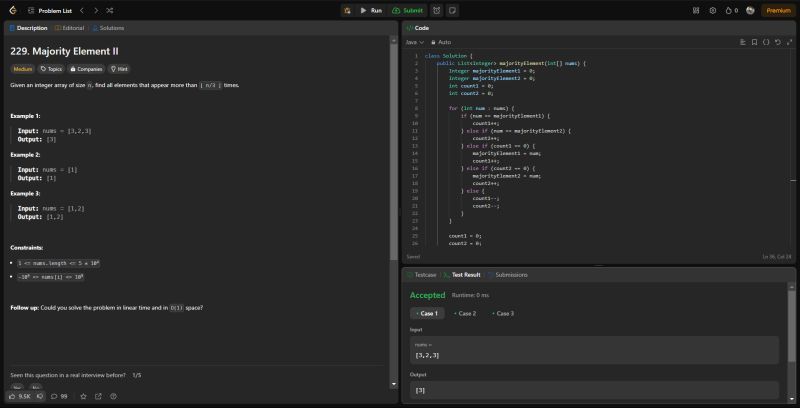Start the timer alarm clock icon
Screen dimensions: 800x408
[x=437, y=10]
